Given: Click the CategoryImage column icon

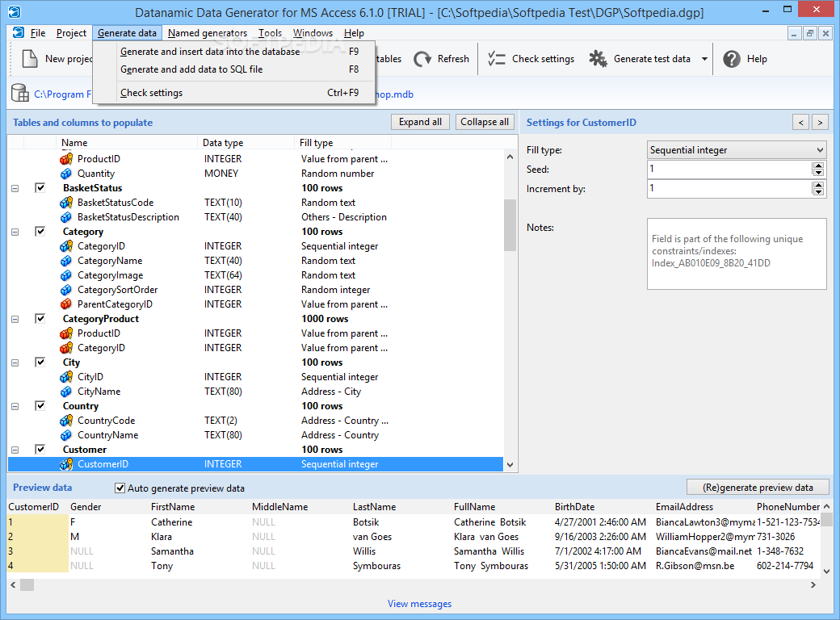Looking at the screenshot, I should 66,275.
